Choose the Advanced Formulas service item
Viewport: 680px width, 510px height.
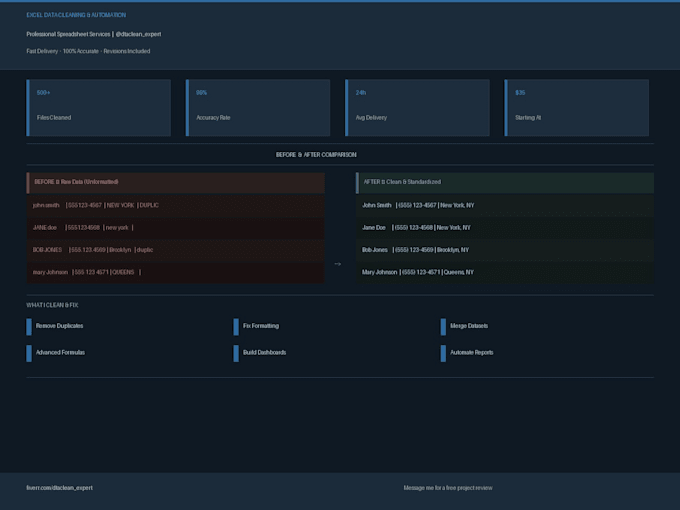pyautogui.click(x=56, y=353)
